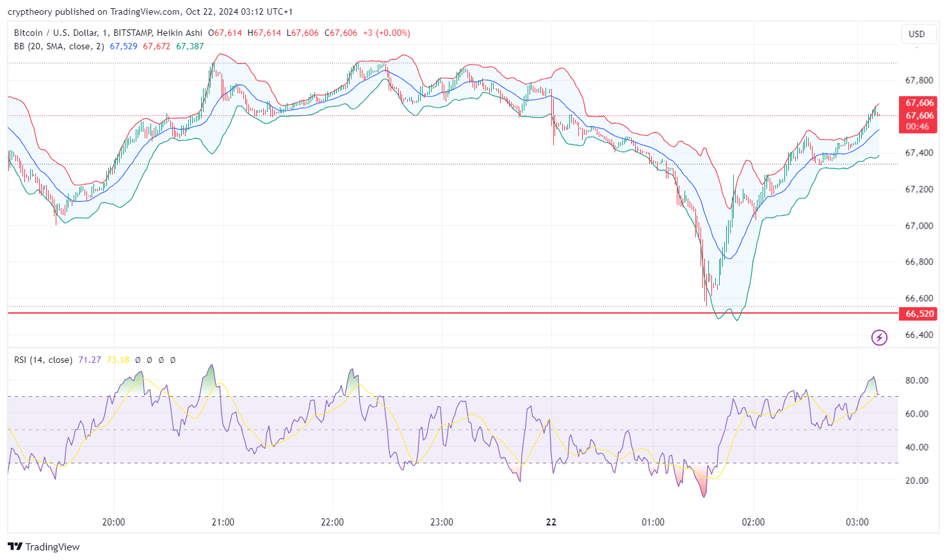
Task: Click the RSI 40.00 axis label
Action: [x=917, y=447]
